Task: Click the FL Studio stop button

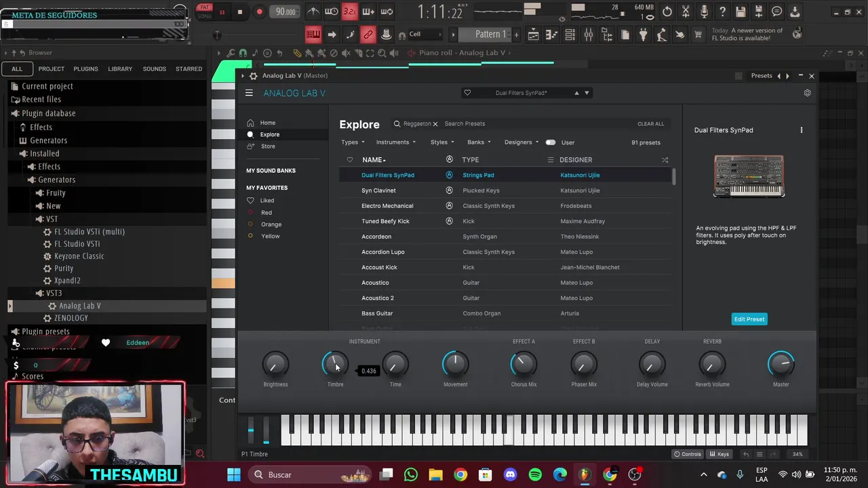Action: point(239,12)
